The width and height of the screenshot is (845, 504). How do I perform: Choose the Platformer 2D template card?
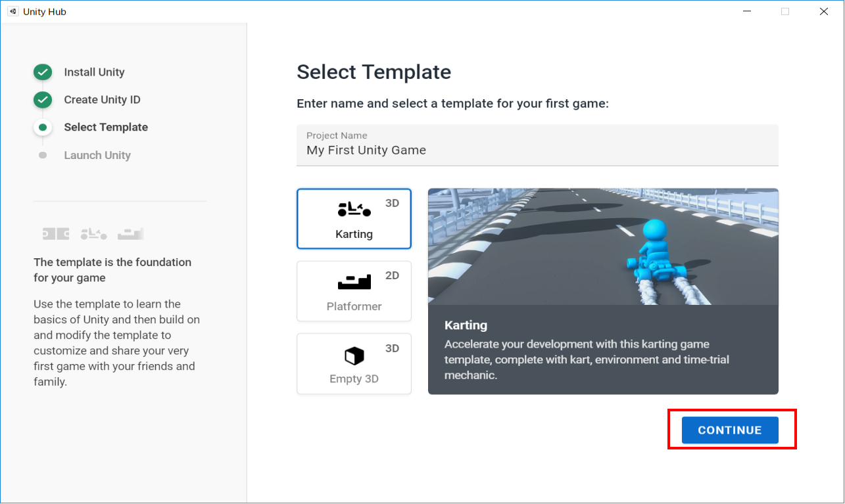[354, 291]
